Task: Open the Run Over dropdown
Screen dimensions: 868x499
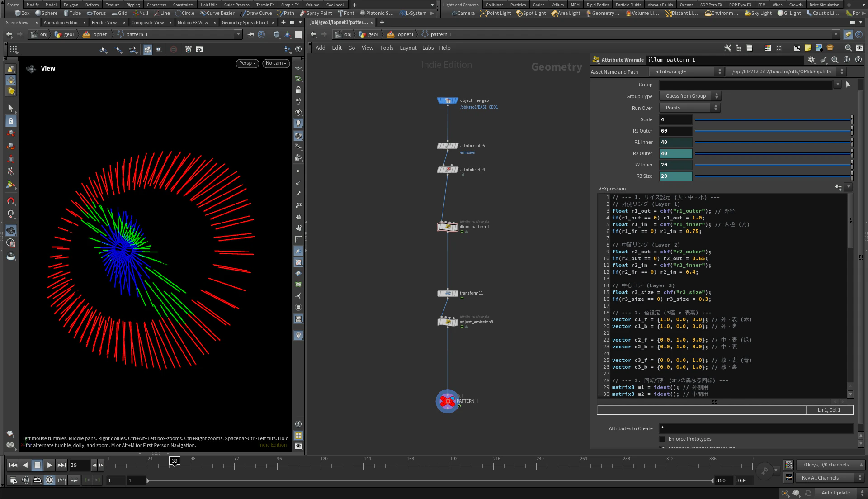Action: pyautogui.click(x=689, y=108)
